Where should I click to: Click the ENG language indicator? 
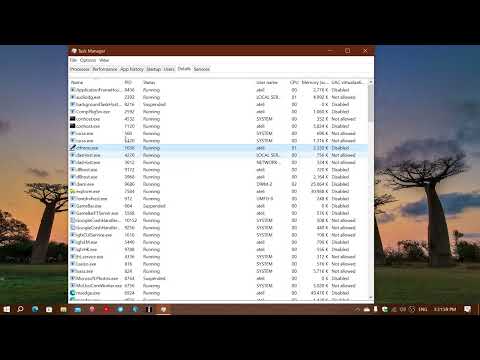click(x=423, y=309)
